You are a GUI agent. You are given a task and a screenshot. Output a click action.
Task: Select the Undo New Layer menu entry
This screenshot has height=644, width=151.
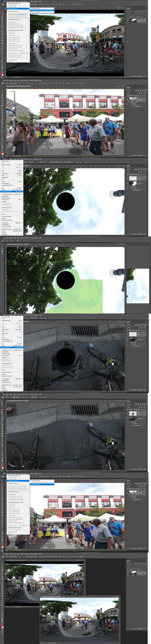[12, 317]
